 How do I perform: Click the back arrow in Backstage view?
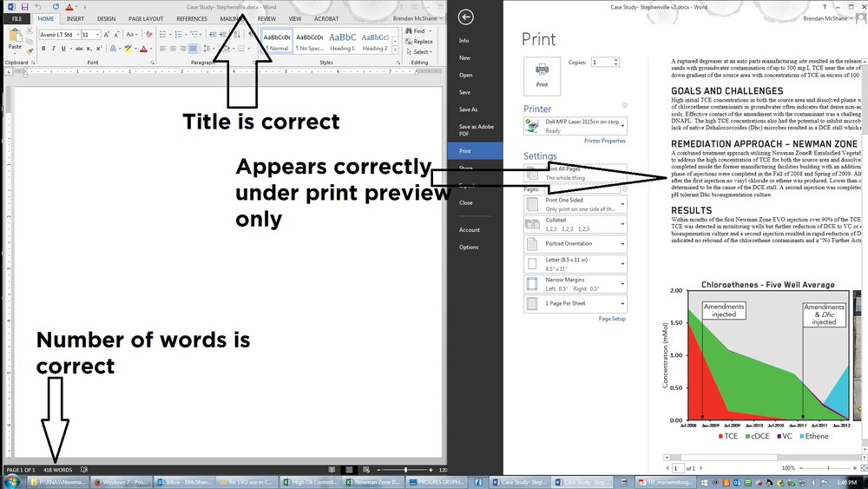coord(465,17)
